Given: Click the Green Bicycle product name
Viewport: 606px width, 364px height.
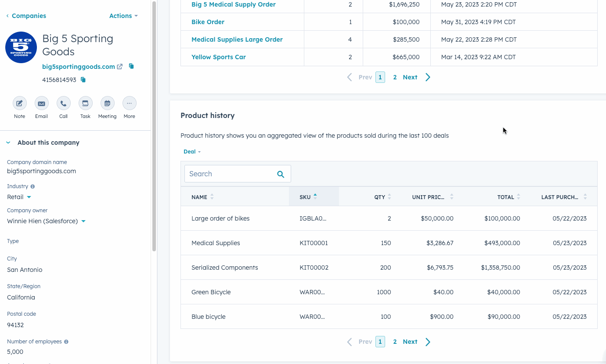Looking at the screenshot, I should [x=211, y=292].
